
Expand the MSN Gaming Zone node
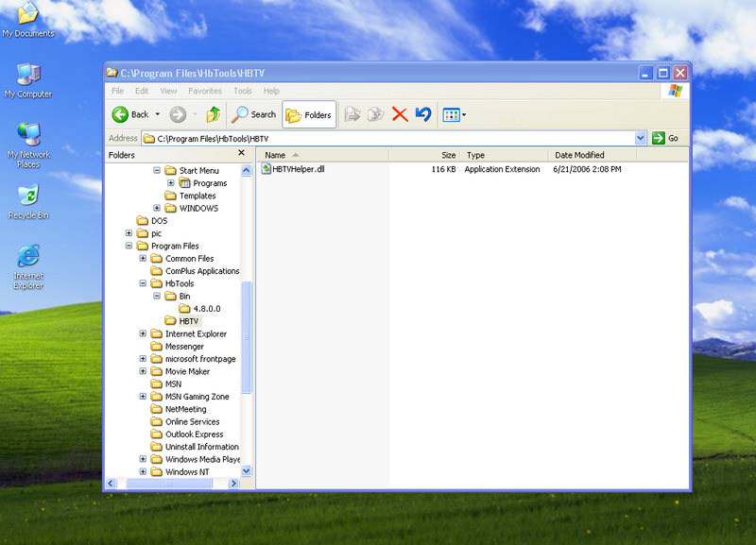click(143, 396)
